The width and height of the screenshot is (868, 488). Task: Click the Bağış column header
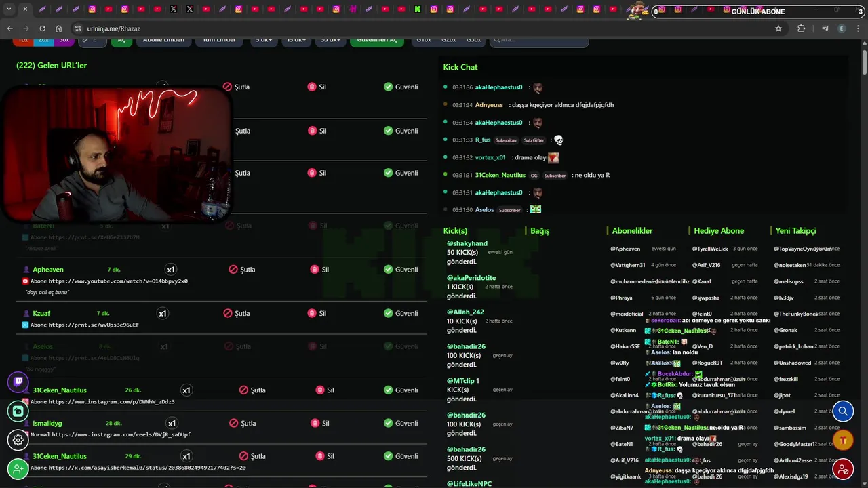[x=540, y=231]
